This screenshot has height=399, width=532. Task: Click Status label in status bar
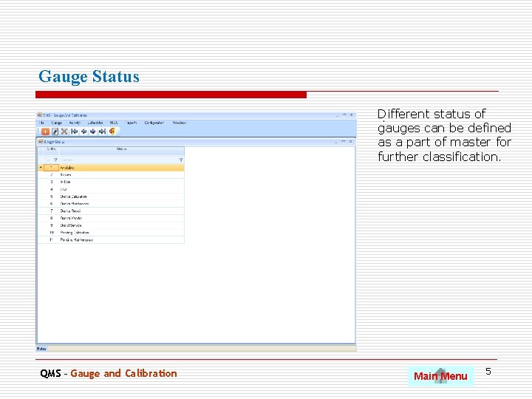click(x=41, y=349)
